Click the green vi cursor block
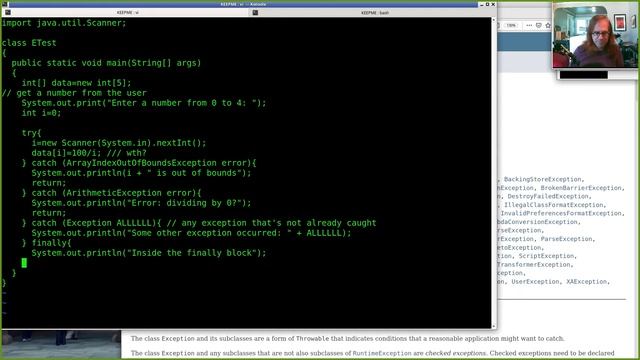This screenshot has height=360, width=640. pyautogui.click(x=24, y=263)
